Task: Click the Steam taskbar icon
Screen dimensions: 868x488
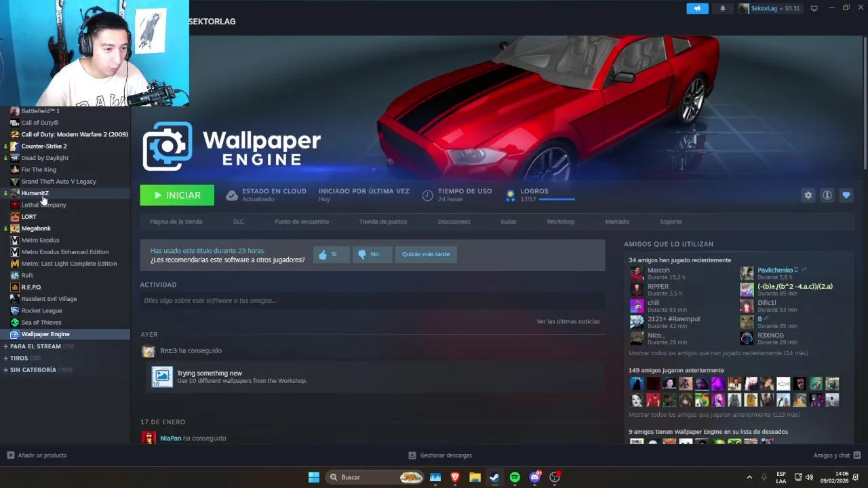Action: pos(495,477)
